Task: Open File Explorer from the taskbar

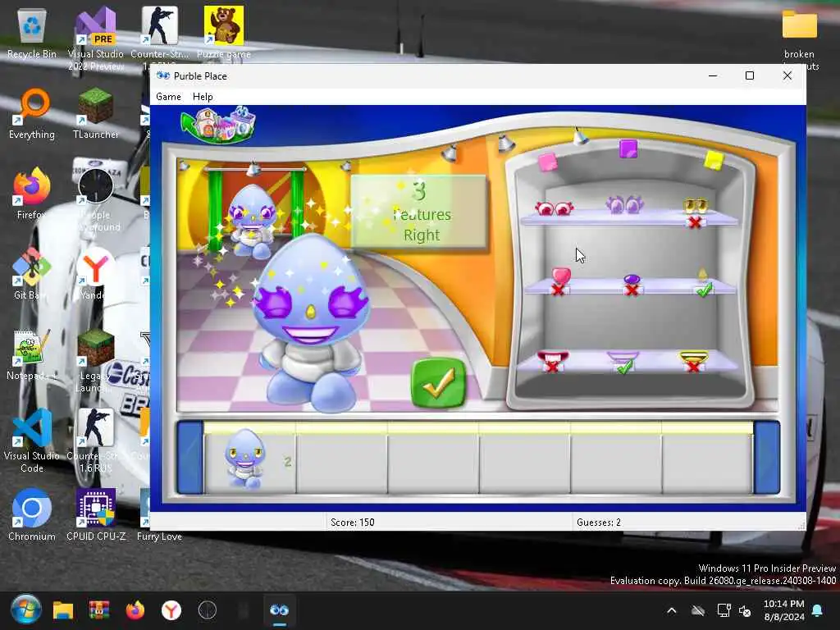Action: point(62,610)
